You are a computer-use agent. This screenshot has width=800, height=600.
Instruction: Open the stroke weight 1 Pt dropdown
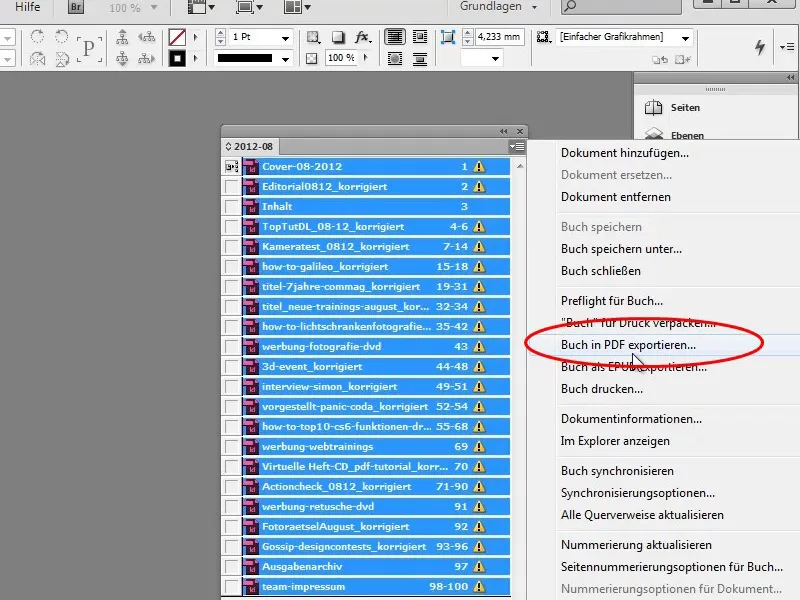click(x=285, y=38)
